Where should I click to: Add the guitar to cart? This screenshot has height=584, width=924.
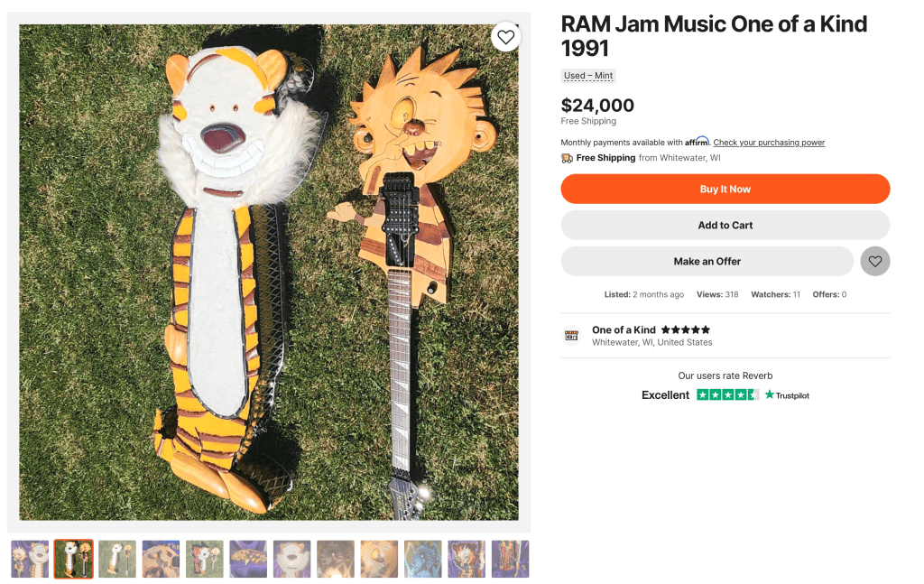[x=725, y=225]
